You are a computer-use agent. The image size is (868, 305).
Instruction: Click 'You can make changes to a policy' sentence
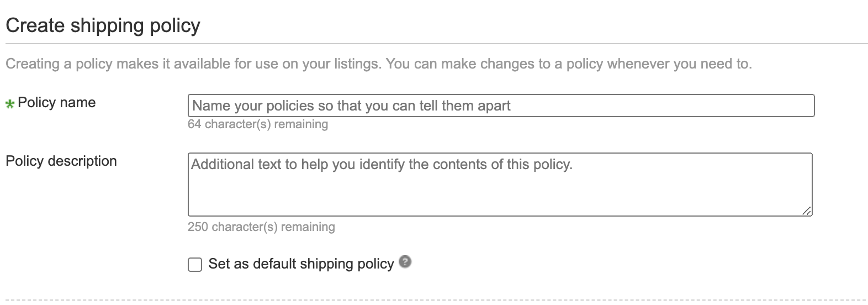coord(569,64)
